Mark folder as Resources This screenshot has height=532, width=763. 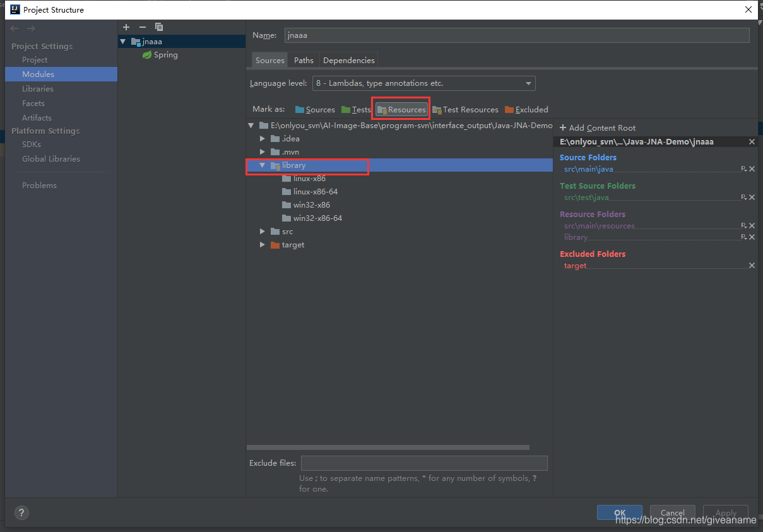(401, 110)
